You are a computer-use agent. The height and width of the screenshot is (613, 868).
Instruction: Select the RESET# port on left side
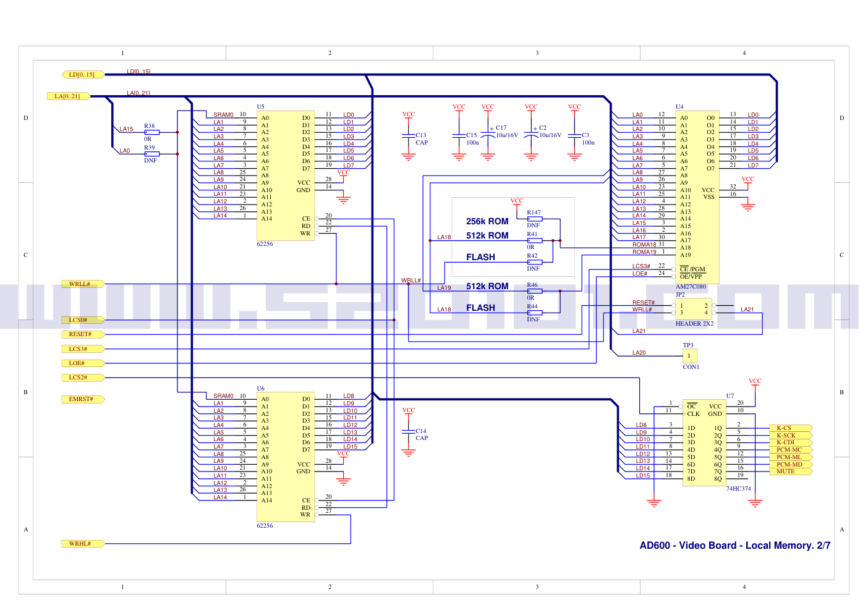(x=83, y=334)
